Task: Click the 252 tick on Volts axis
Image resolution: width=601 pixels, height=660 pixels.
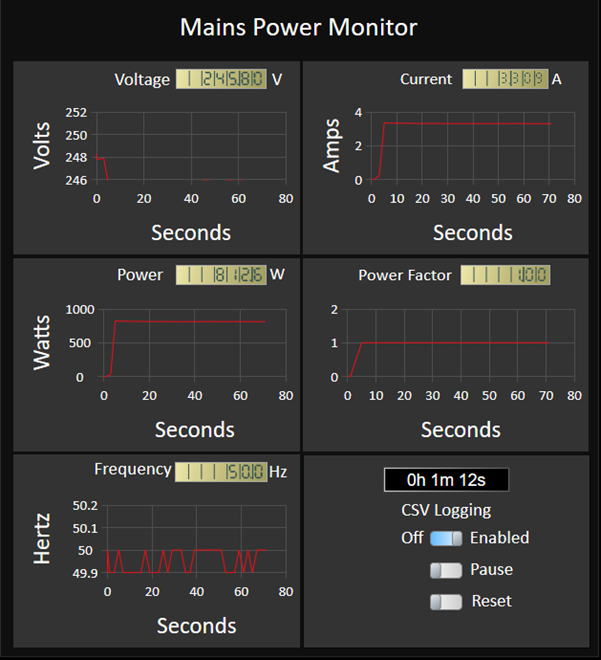Action: pos(76,113)
